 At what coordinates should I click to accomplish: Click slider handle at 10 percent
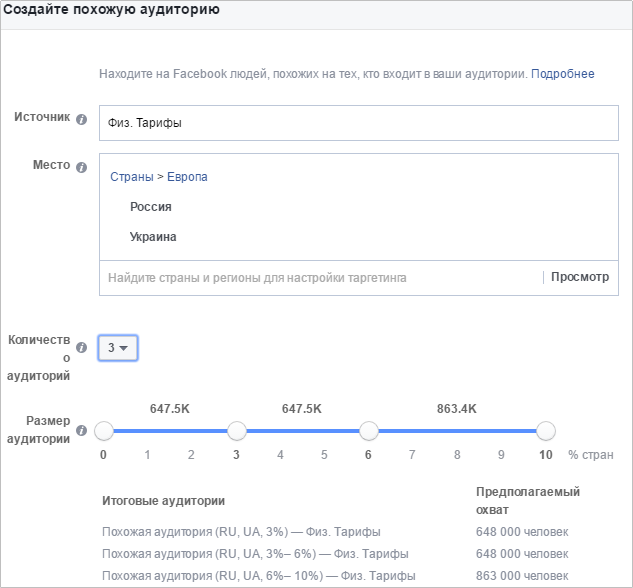[x=546, y=431]
